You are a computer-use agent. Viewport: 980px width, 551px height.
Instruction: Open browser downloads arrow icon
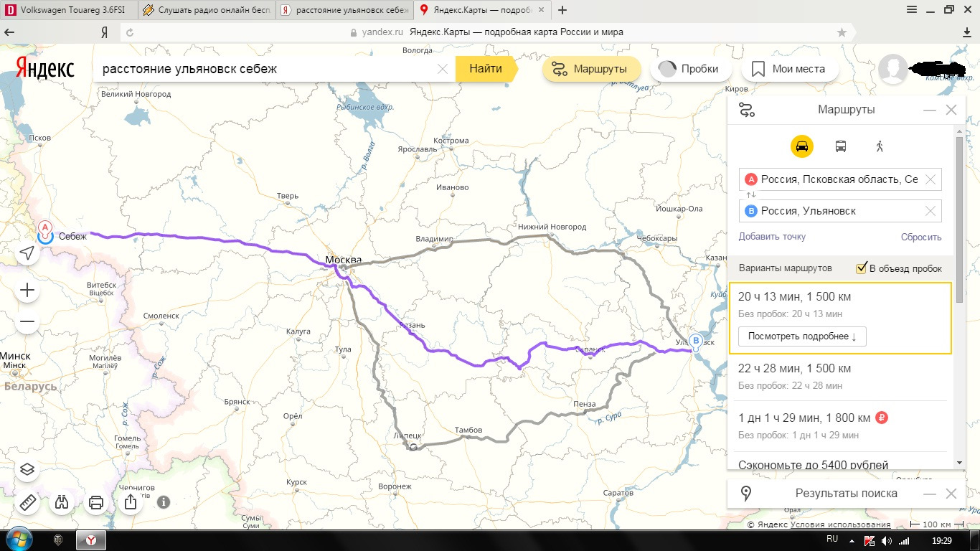967,32
